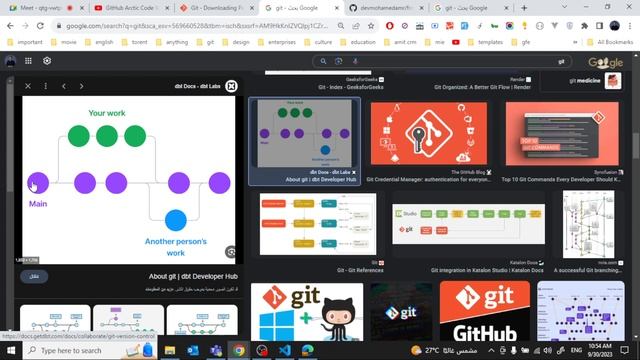Open the 'education' bookmarks folder
Screen dimensions: 640x360
click(x=358, y=42)
